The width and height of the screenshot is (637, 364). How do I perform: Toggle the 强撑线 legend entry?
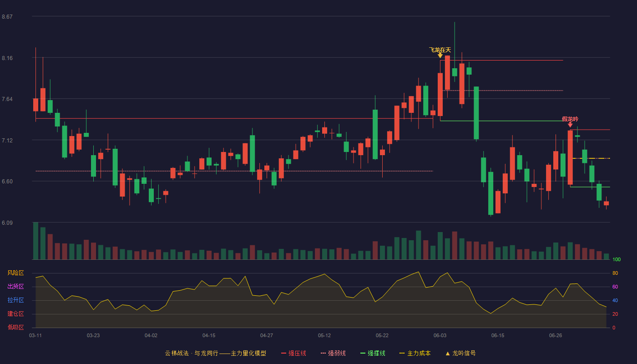[x=373, y=353]
